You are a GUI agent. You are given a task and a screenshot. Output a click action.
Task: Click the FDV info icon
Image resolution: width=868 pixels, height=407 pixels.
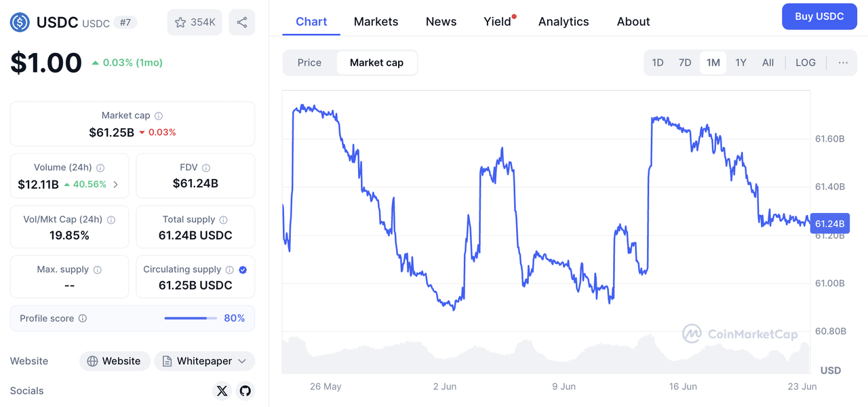point(206,168)
